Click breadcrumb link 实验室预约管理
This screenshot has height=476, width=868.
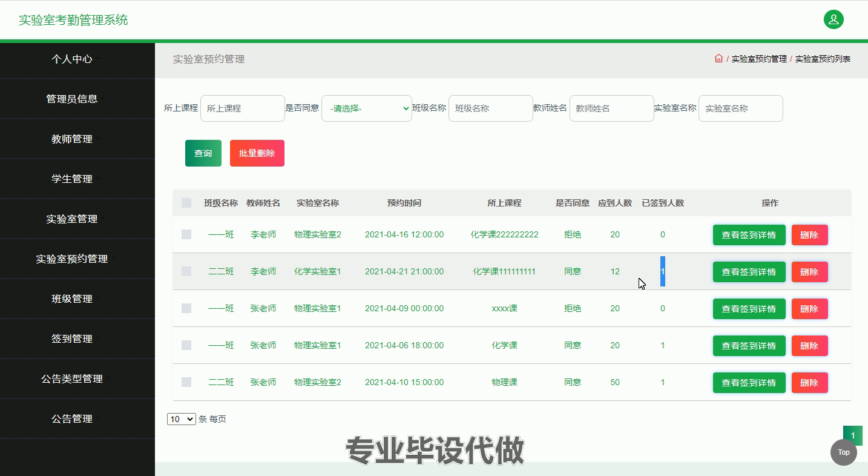pyautogui.click(x=759, y=59)
